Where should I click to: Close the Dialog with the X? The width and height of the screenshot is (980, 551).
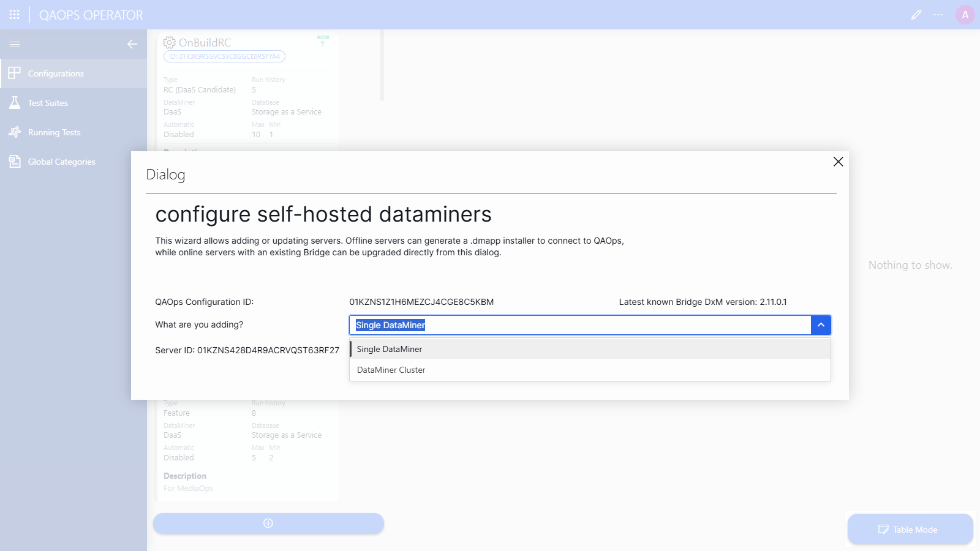[839, 162]
